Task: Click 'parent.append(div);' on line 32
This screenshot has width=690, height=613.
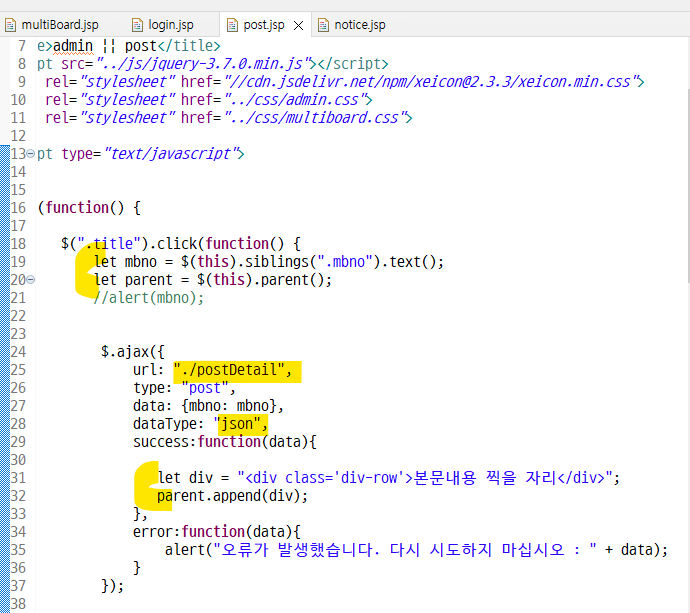Action: point(233,496)
